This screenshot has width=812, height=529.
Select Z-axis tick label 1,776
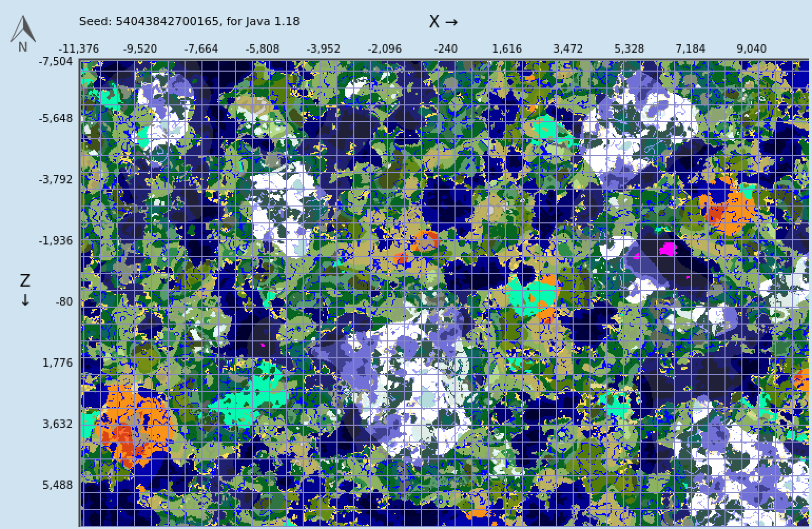click(x=57, y=363)
